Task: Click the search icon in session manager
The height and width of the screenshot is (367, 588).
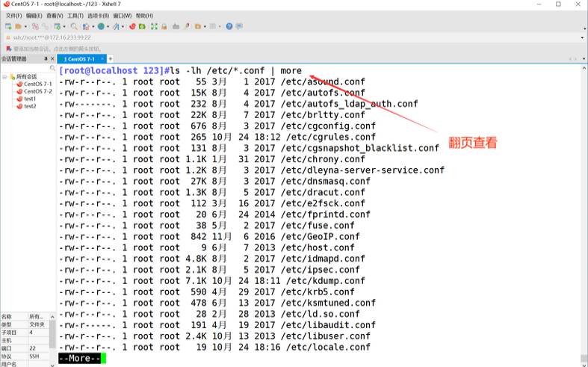Action: (52, 68)
